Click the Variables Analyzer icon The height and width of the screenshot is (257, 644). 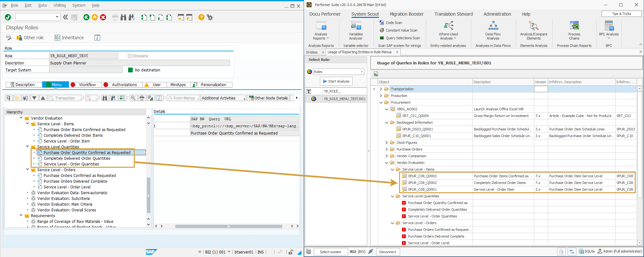[356, 26]
